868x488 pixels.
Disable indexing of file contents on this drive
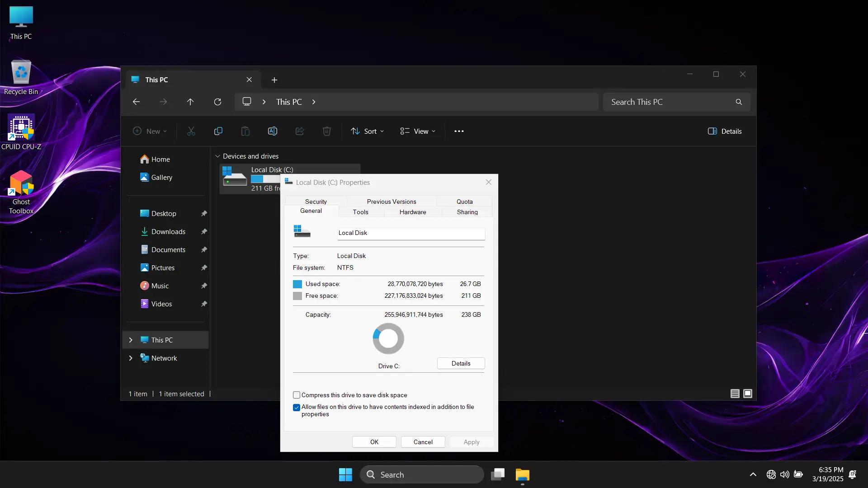point(297,407)
